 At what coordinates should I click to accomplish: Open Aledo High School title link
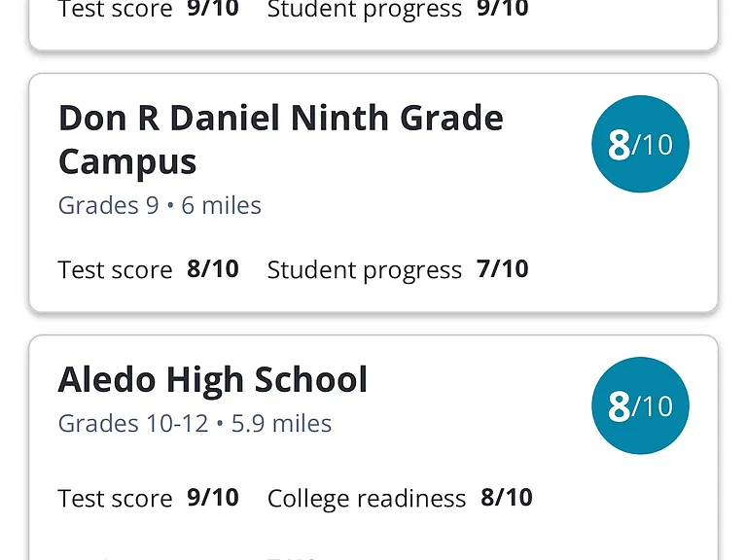(213, 379)
